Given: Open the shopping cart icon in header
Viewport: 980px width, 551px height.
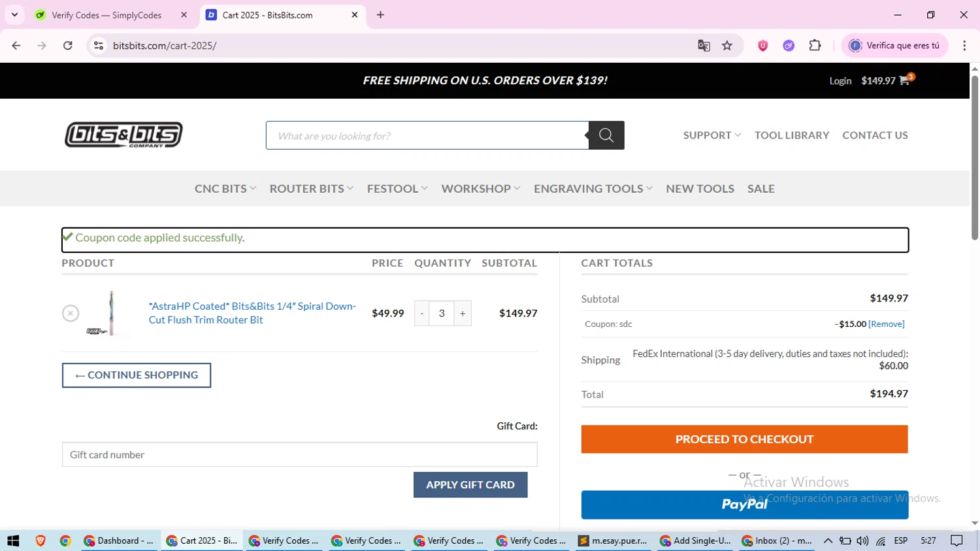Looking at the screenshot, I should 906,80.
